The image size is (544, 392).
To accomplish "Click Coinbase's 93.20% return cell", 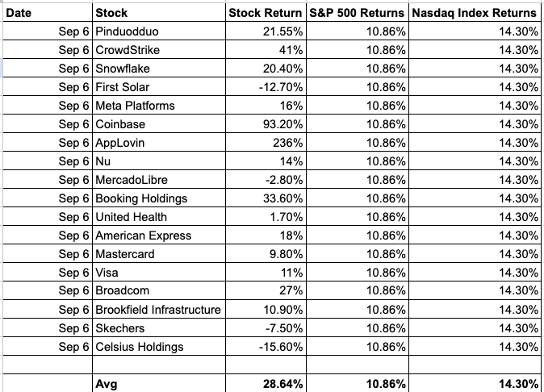I will click(x=266, y=123).
